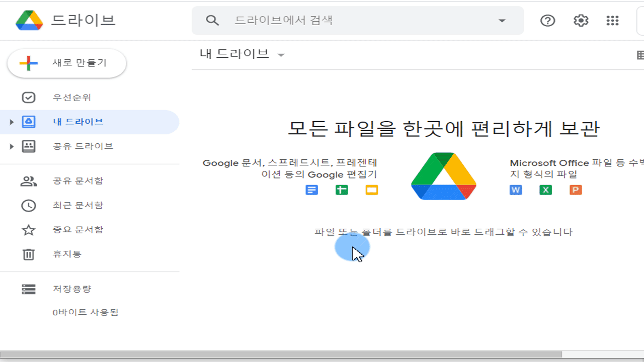Select 내 드라이브 in the sidebar
This screenshot has width=644, height=362.
tap(78, 122)
